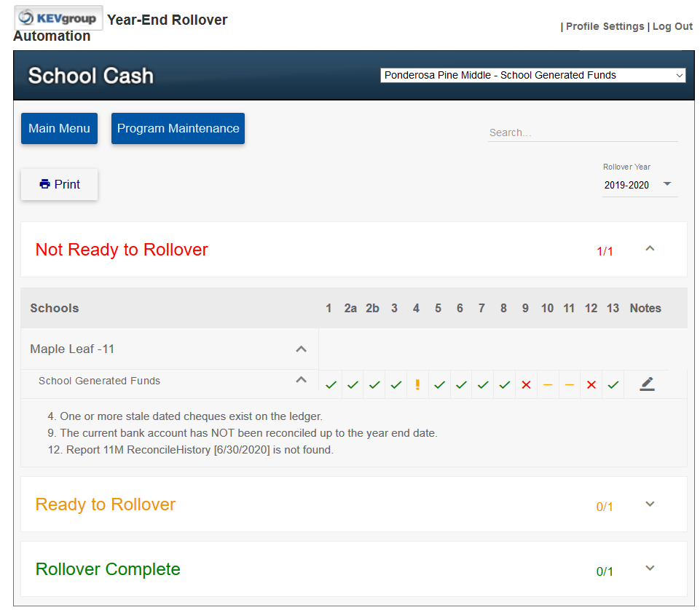Click the green check under column 7
700x610 pixels.
[x=483, y=384]
